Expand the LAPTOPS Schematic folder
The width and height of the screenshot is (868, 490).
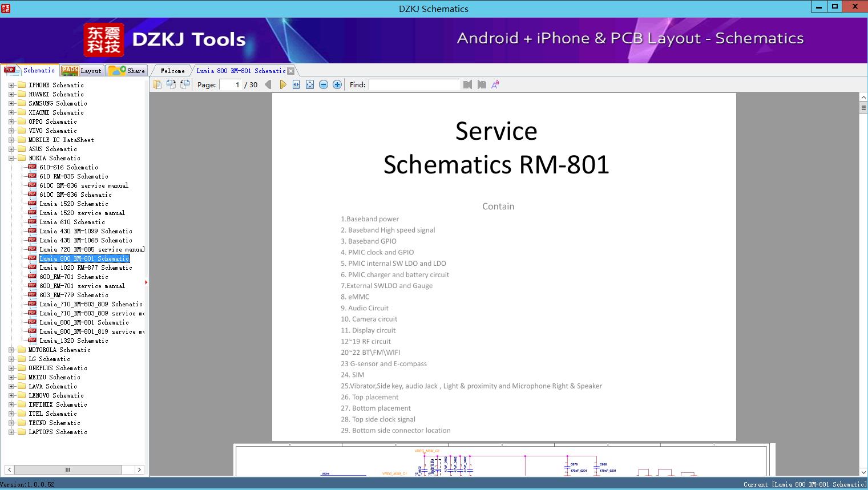click(11, 432)
